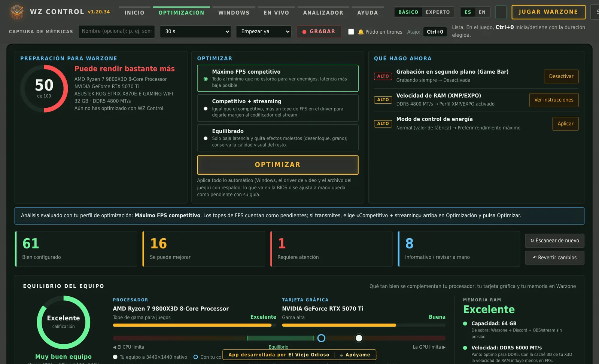Open the AYUDA tab
Screen dimensions: 599x364
click(x=368, y=12)
